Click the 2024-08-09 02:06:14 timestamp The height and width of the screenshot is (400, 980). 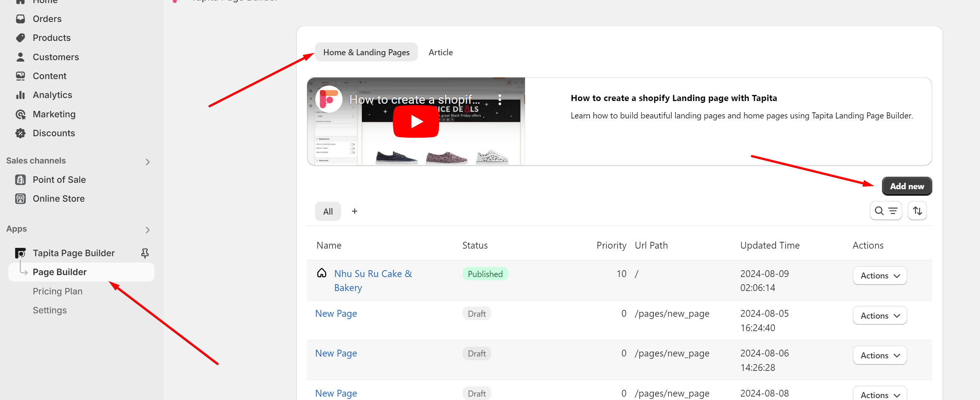(764, 281)
